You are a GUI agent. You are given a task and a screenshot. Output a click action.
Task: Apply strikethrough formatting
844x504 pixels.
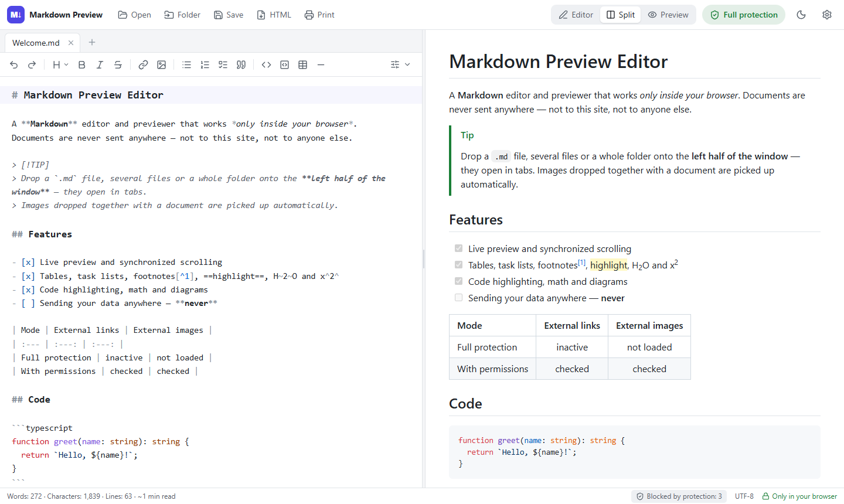pyautogui.click(x=118, y=65)
